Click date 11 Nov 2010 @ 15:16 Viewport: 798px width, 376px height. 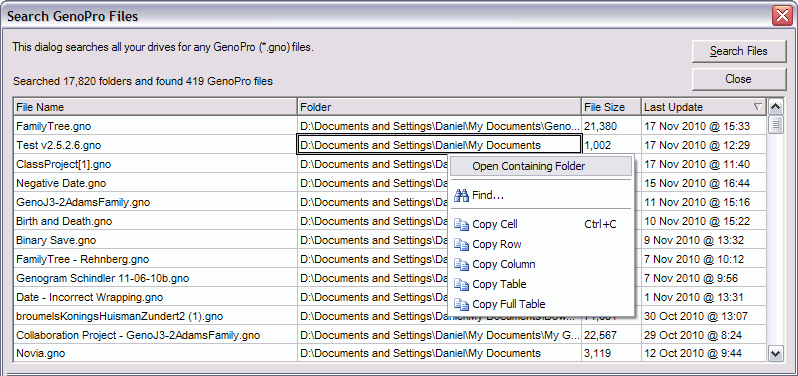697,203
